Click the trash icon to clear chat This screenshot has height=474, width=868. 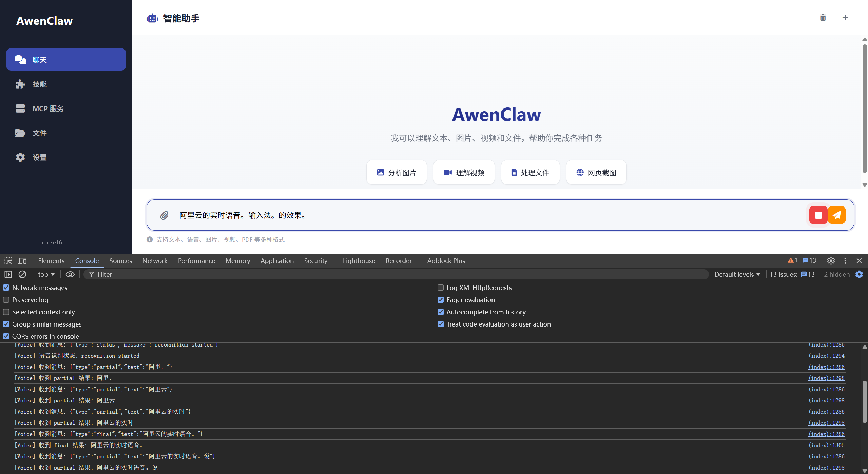823,18
